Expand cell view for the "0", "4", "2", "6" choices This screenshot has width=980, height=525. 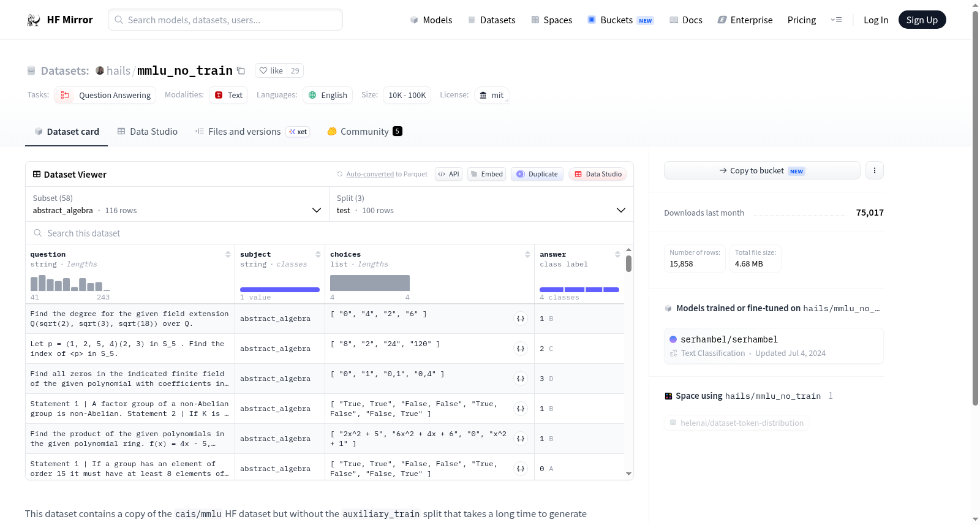(521, 319)
